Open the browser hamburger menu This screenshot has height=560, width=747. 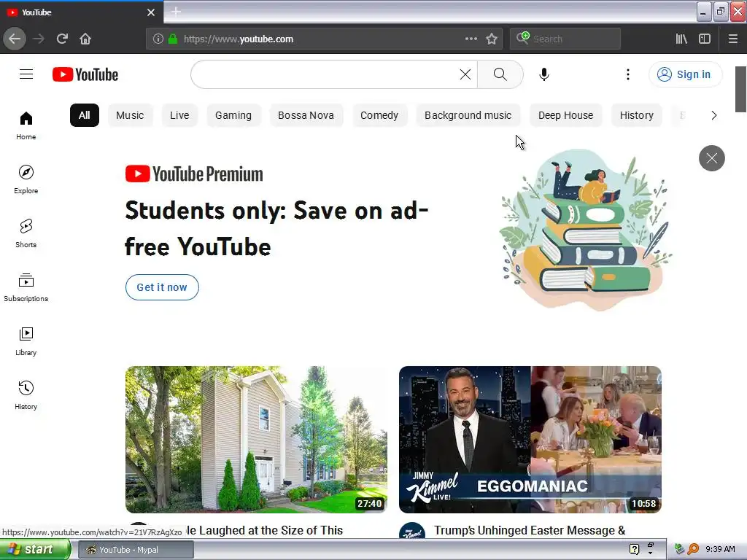[x=733, y=39]
